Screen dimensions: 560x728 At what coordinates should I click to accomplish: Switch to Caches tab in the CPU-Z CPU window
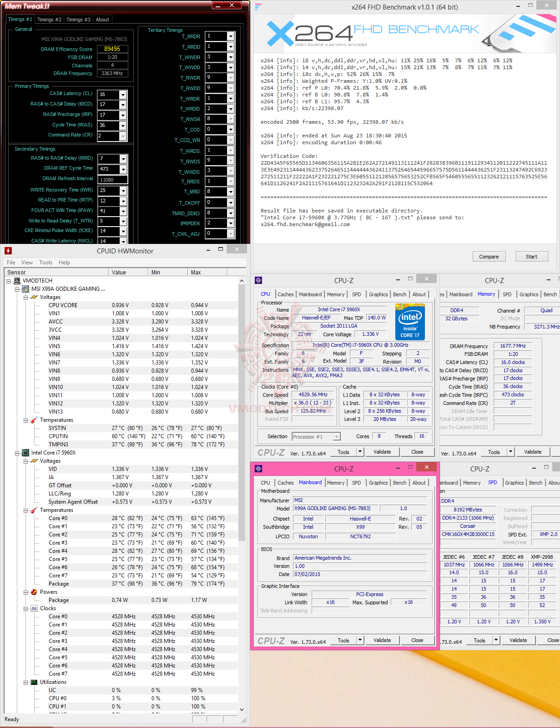tap(285, 294)
